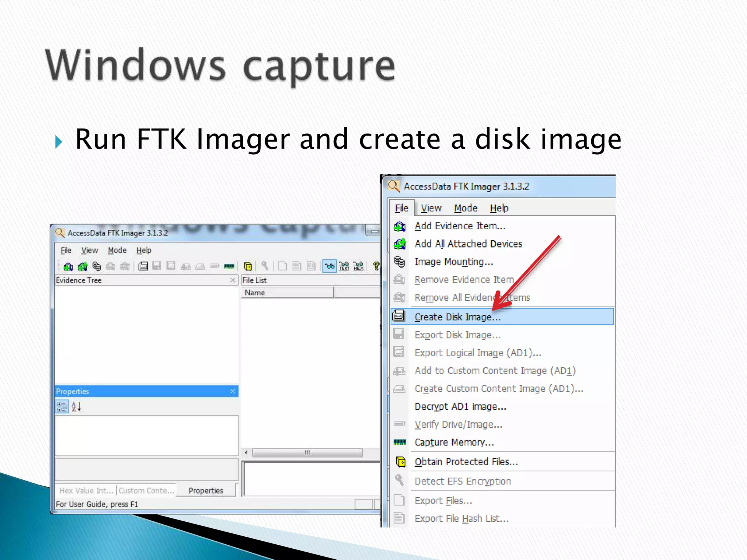747x560 pixels.
Task: Click Evidence Tree pane title
Action: (x=79, y=280)
